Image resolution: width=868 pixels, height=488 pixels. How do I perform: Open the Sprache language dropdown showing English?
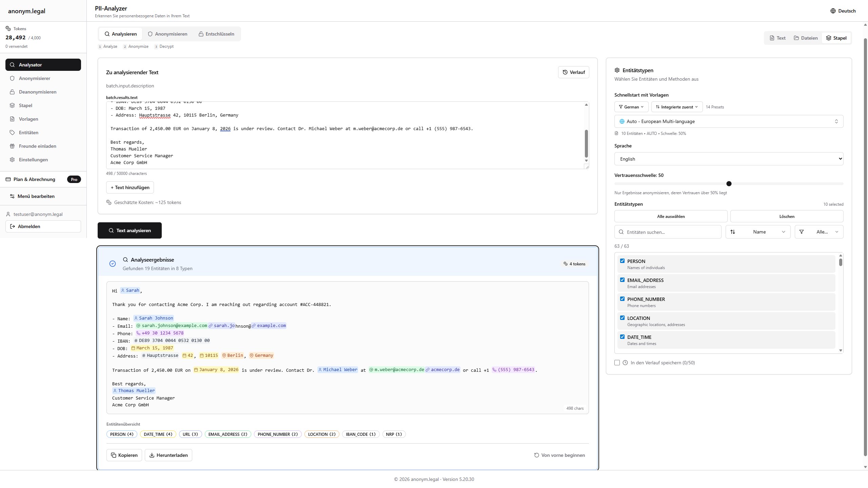[728, 159]
